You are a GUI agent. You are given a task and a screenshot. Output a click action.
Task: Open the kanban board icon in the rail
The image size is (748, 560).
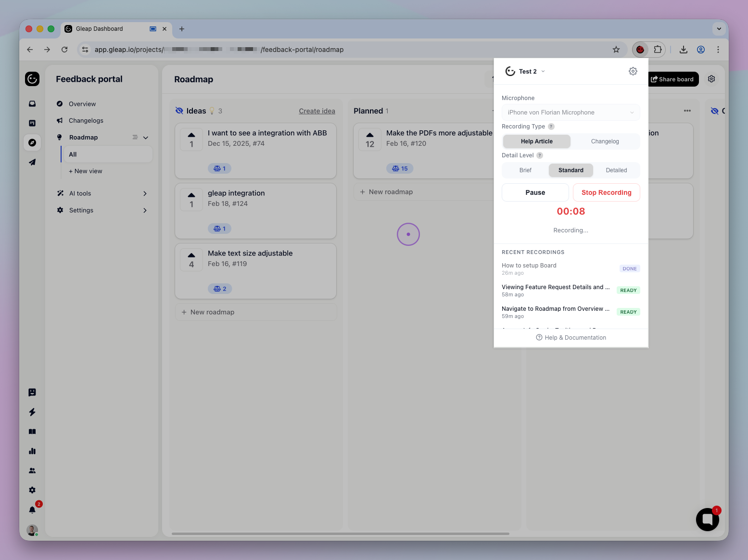click(x=32, y=123)
